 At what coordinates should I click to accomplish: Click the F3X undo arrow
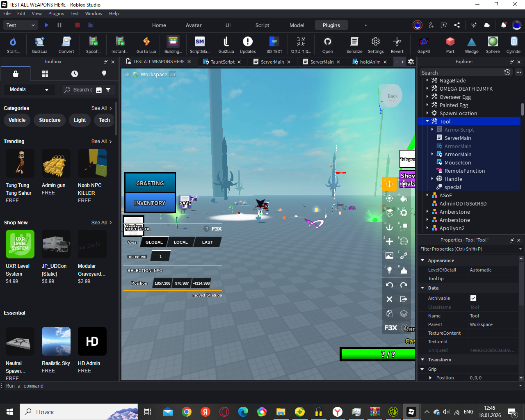pos(390,285)
